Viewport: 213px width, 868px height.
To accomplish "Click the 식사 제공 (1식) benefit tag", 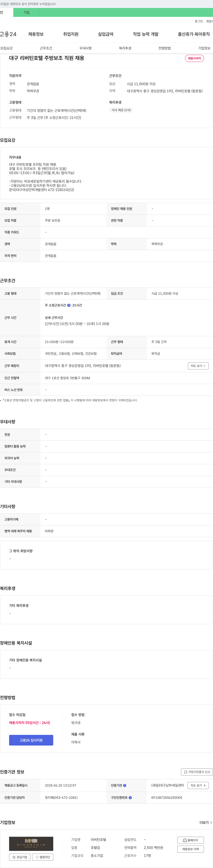I will [x=121, y=110].
